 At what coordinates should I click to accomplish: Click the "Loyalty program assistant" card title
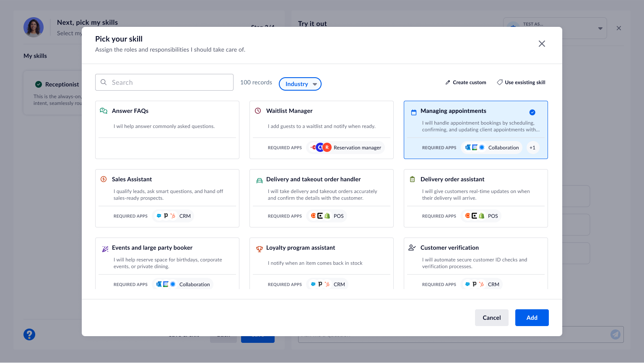pyautogui.click(x=301, y=248)
